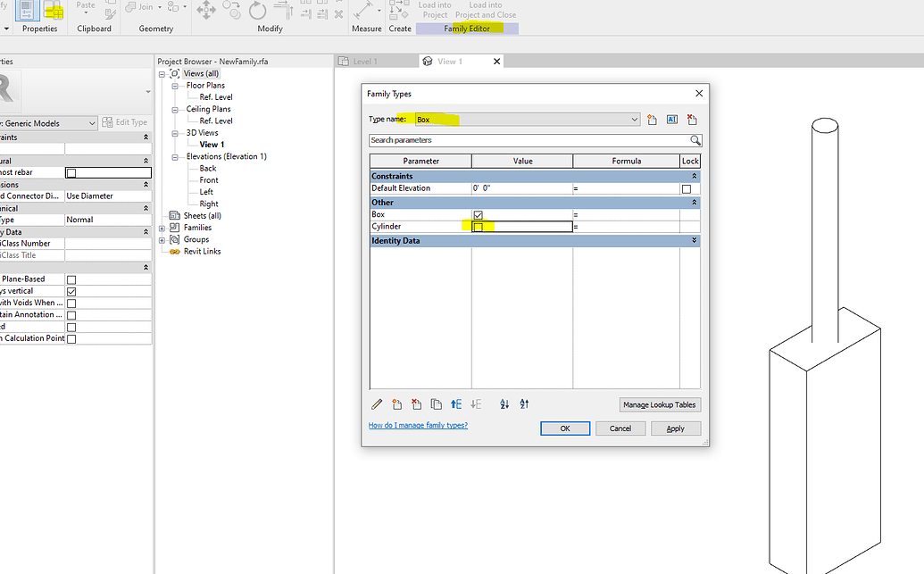Uncheck the Box parameter value
This screenshot has height=574, width=924.
click(x=479, y=214)
